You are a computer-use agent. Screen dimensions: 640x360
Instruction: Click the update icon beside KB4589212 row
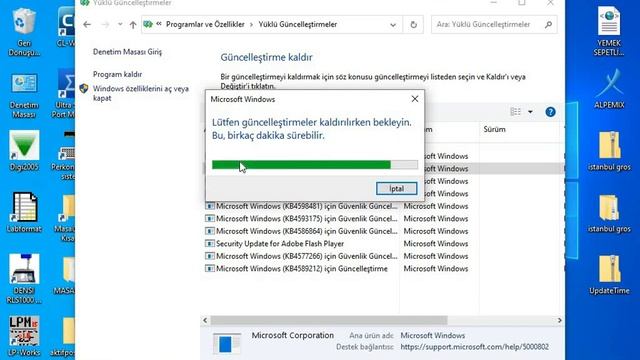click(x=209, y=269)
